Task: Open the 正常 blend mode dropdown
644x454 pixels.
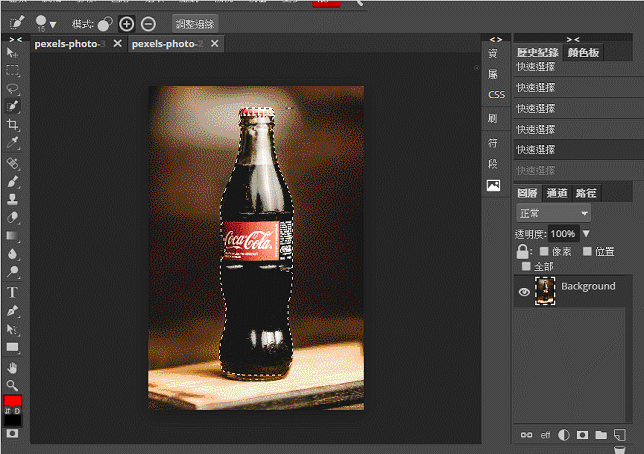Action: (x=554, y=213)
